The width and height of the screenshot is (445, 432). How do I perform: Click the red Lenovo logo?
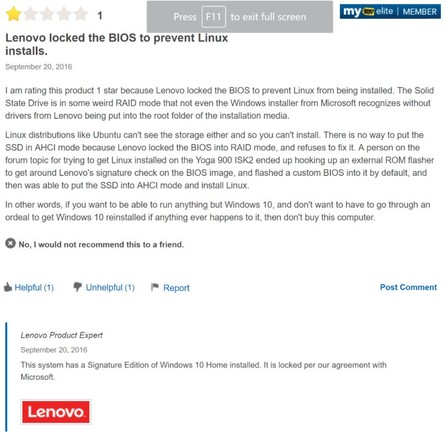[x=56, y=412]
